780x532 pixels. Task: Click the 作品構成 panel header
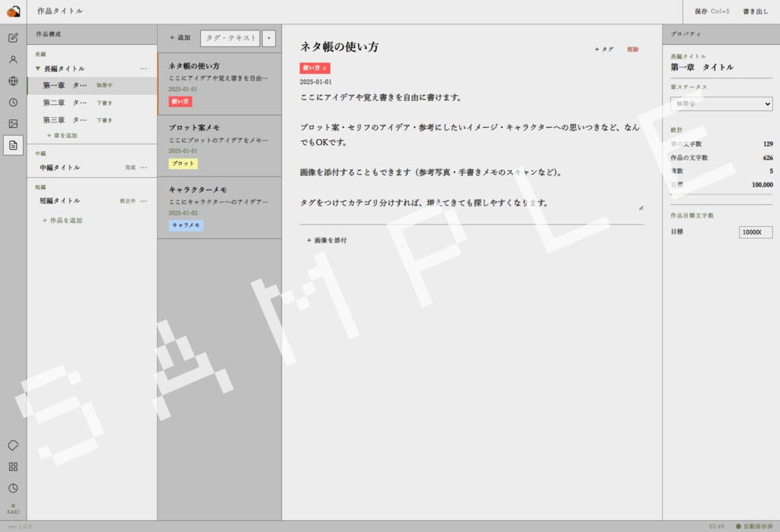click(92, 34)
